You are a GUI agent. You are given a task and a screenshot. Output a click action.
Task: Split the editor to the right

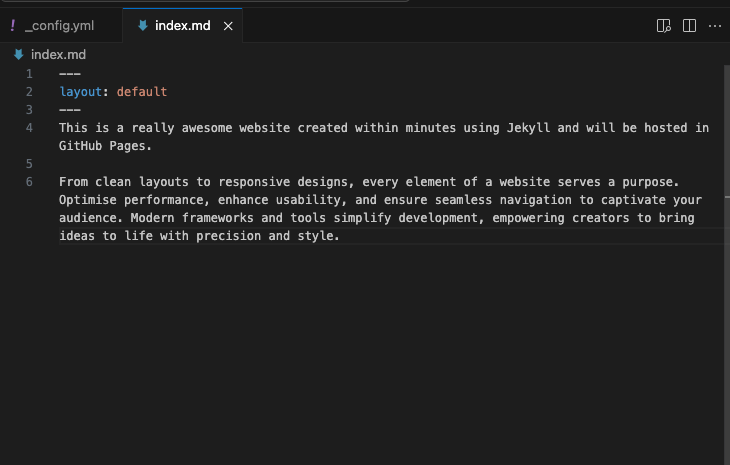(x=689, y=26)
